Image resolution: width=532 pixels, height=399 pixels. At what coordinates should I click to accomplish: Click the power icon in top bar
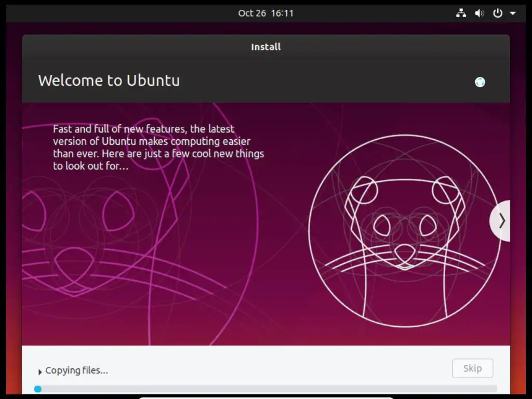pos(497,13)
